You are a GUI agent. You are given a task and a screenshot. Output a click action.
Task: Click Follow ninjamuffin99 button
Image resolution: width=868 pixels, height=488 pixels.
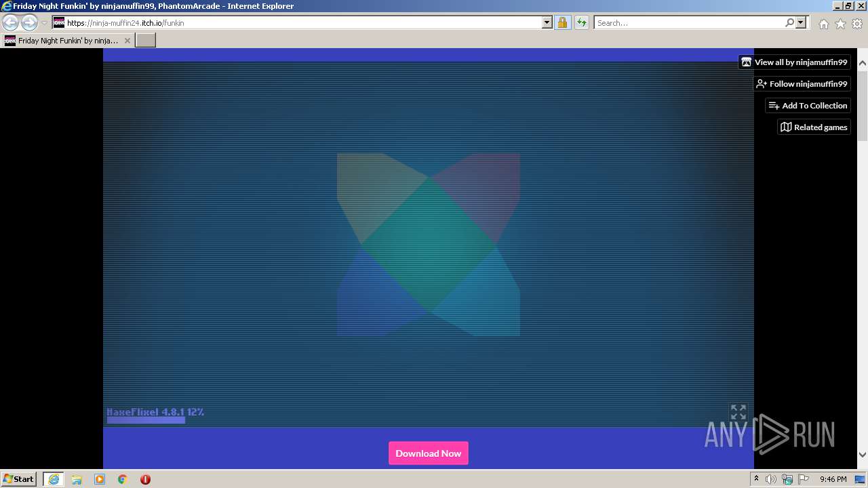click(x=802, y=84)
